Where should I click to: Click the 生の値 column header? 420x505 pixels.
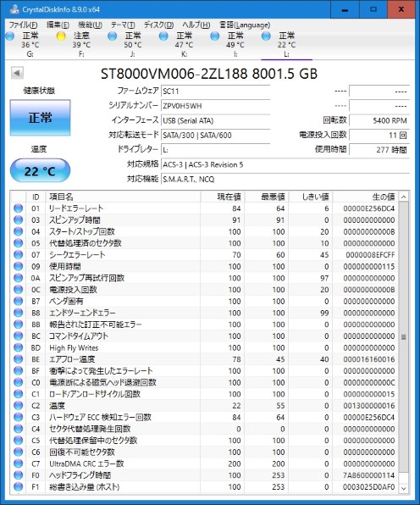(x=366, y=197)
